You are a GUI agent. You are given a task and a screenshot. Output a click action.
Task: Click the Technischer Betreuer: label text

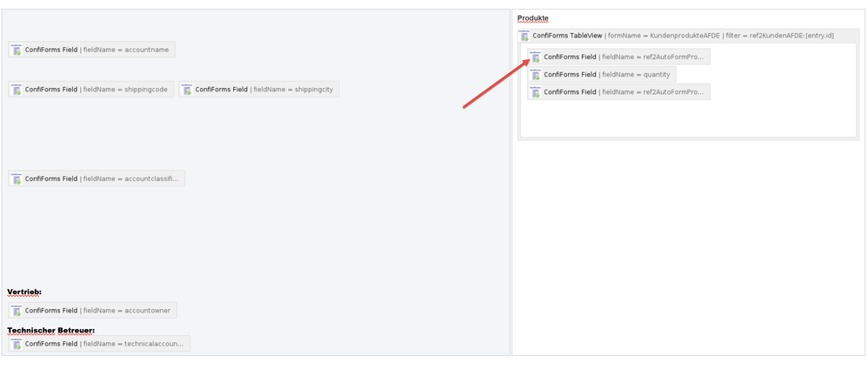coord(51,330)
